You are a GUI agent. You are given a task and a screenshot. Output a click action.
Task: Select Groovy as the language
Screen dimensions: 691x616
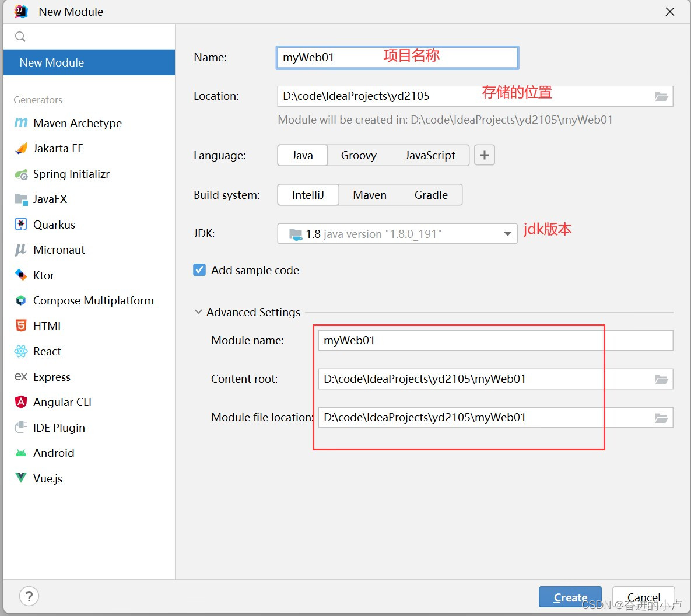[x=359, y=155]
